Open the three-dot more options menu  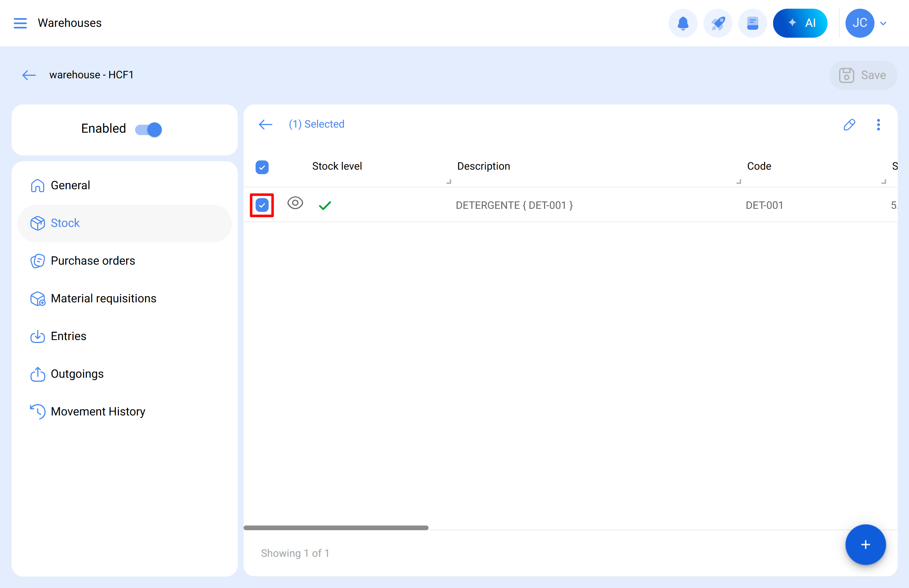pos(878,124)
